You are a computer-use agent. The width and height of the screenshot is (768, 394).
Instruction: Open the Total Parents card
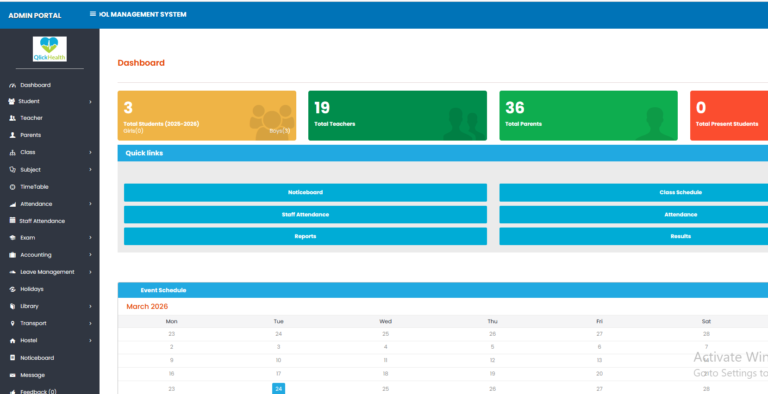(x=588, y=116)
